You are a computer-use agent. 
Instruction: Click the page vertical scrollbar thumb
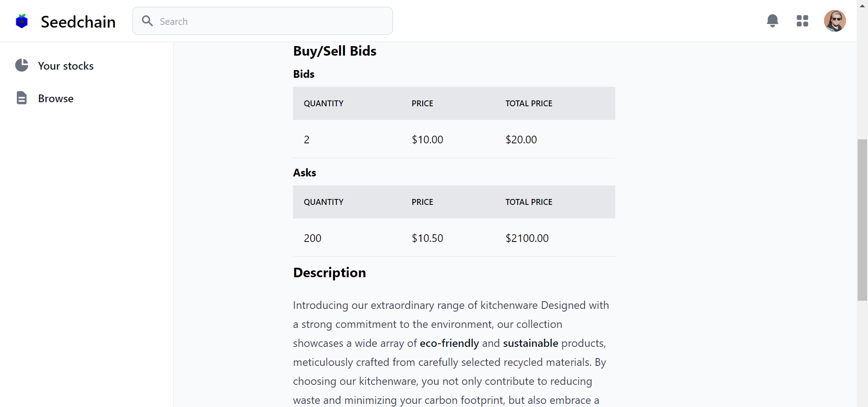pos(862,220)
